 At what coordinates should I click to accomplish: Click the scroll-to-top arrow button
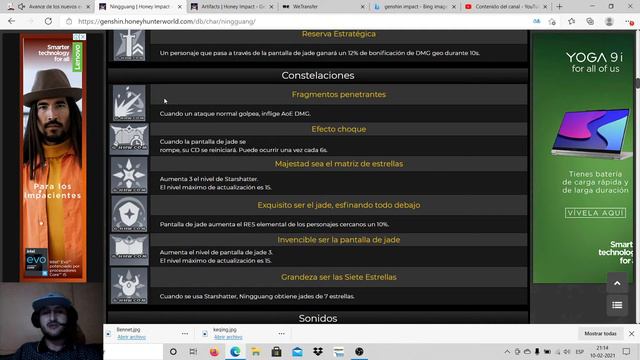tap(617, 283)
